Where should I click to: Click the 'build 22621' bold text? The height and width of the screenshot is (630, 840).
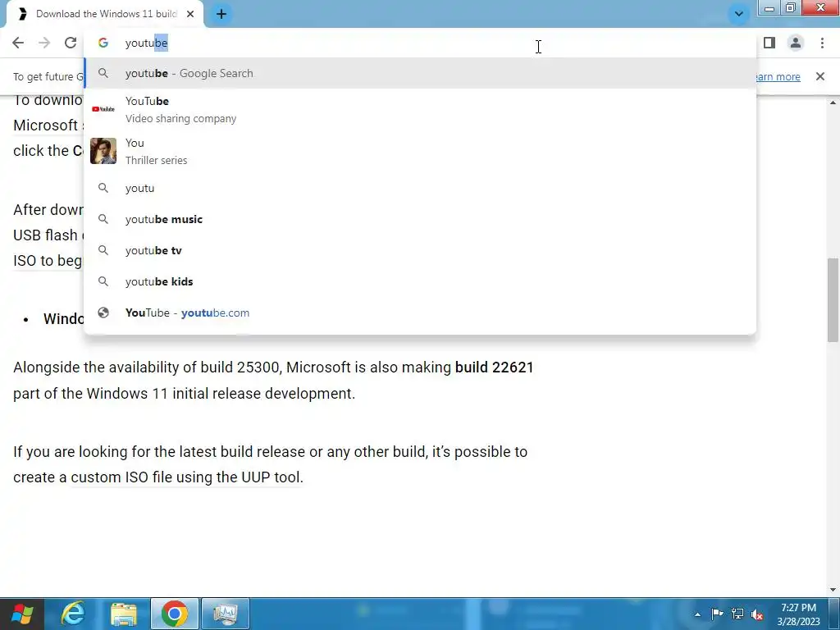coord(494,367)
